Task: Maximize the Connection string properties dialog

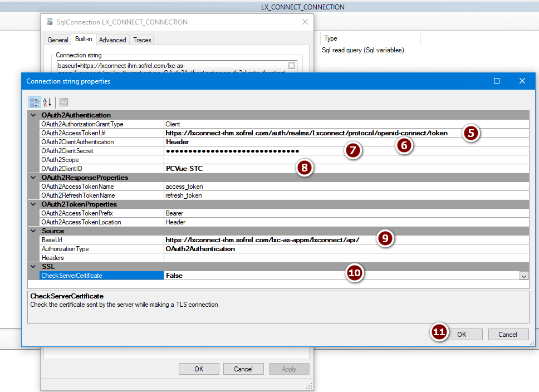Action: (x=497, y=81)
